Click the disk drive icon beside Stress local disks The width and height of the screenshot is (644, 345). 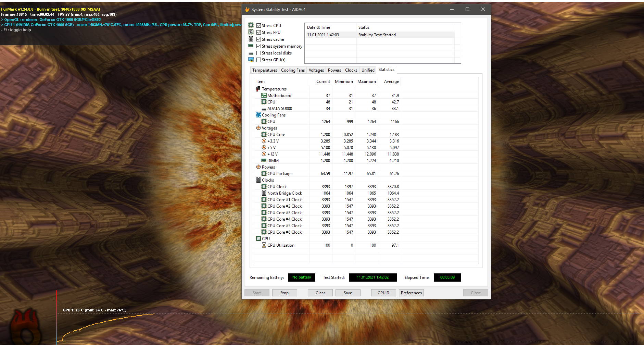click(x=251, y=53)
